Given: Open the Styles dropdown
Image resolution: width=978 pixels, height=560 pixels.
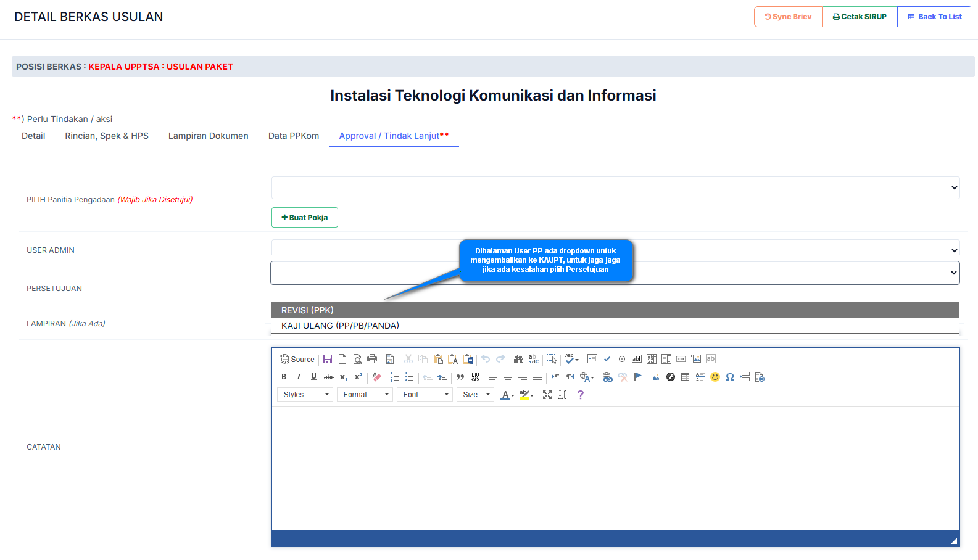Looking at the screenshot, I should 305,395.
